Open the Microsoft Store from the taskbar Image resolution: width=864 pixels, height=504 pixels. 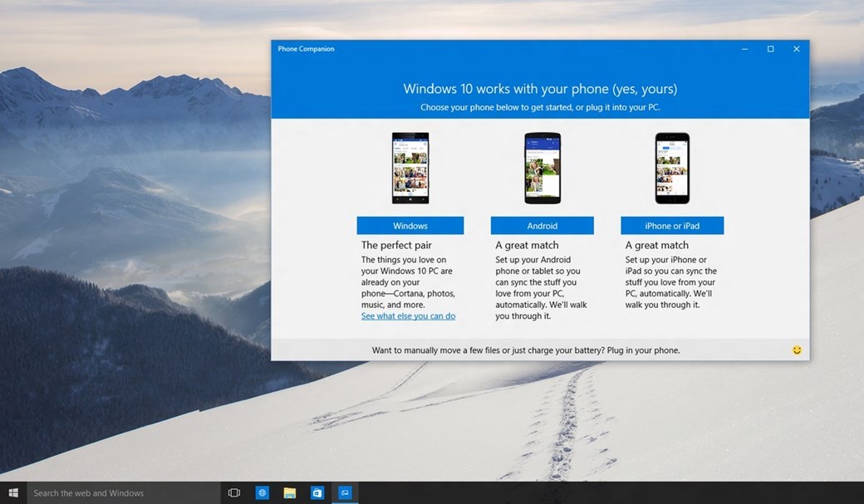pos(317,492)
